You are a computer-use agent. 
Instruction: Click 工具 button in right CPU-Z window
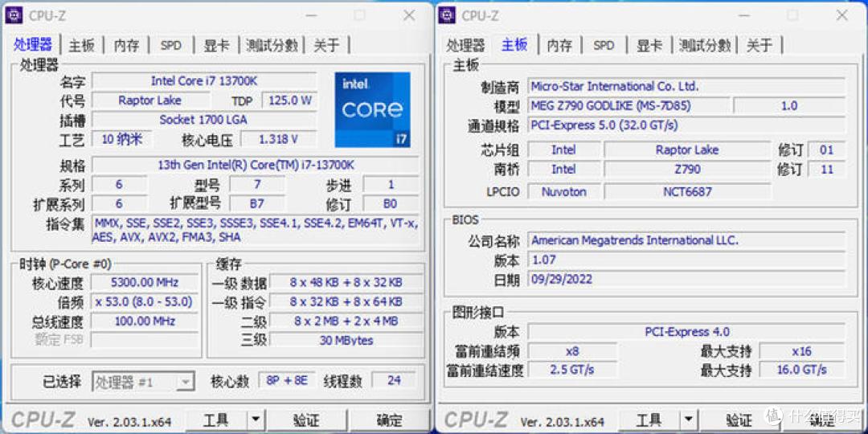tap(649, 420)
